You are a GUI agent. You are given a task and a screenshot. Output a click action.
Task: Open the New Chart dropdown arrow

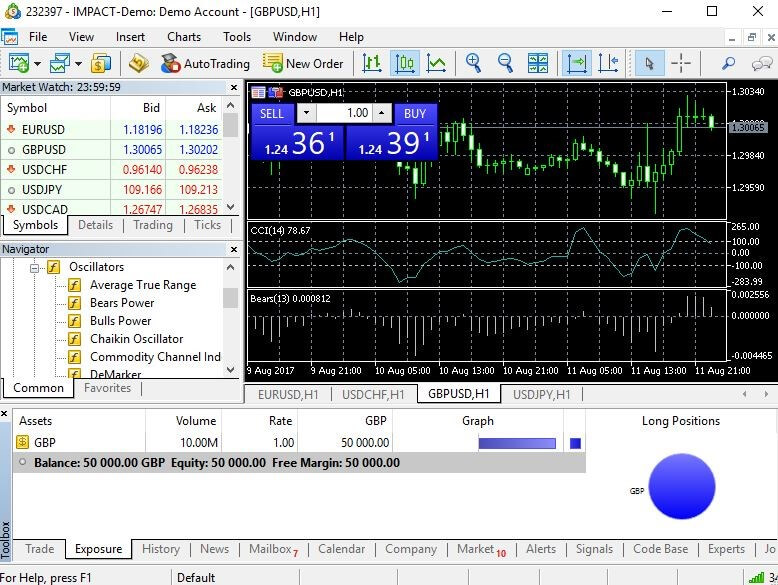[37, 64]
